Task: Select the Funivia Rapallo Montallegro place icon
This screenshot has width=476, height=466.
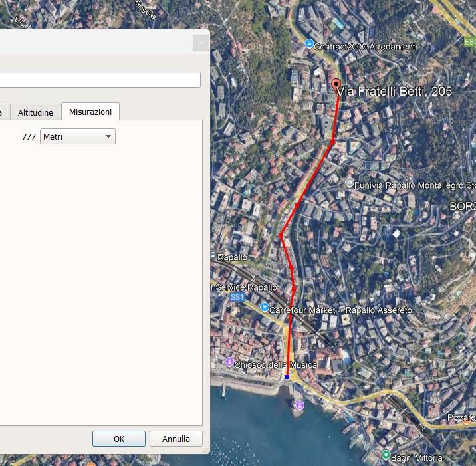Action: 350,183
